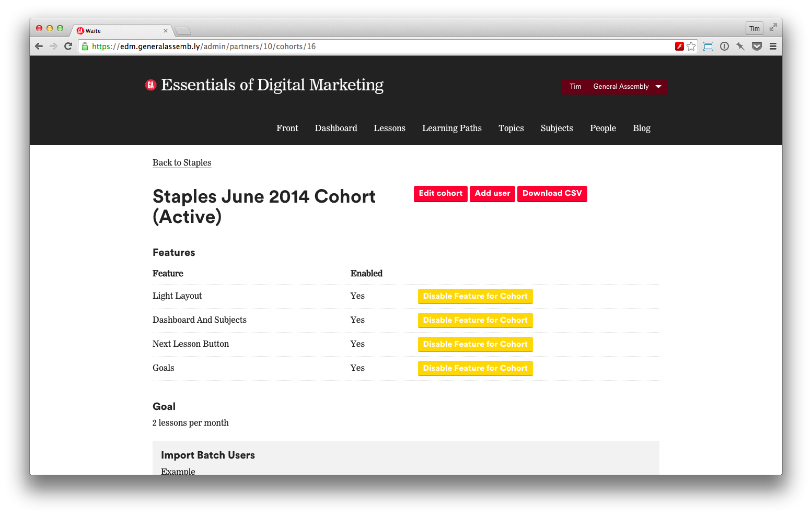Expand the General Assembly dropdown arrow
Viewport: 812px width, 516px height.
(x=658, y=87)
